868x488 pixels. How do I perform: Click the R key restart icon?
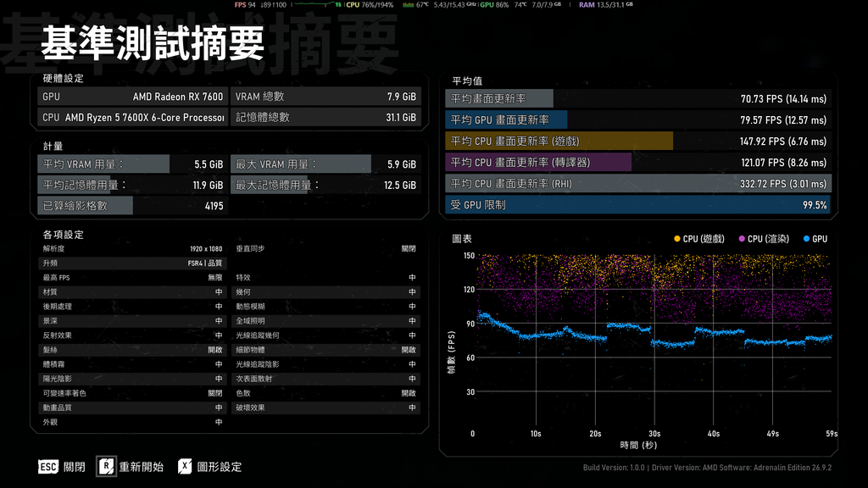tap(106, 467)
